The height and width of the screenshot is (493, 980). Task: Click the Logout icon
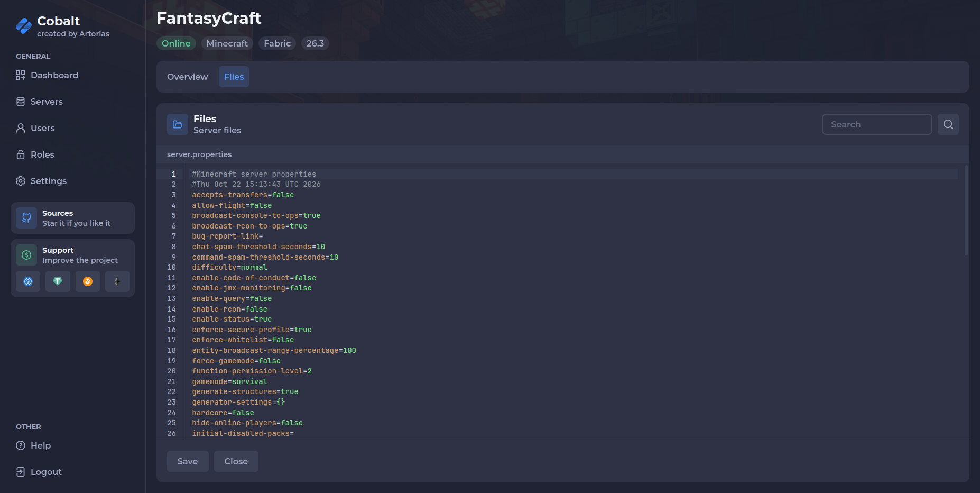[21, 472]
